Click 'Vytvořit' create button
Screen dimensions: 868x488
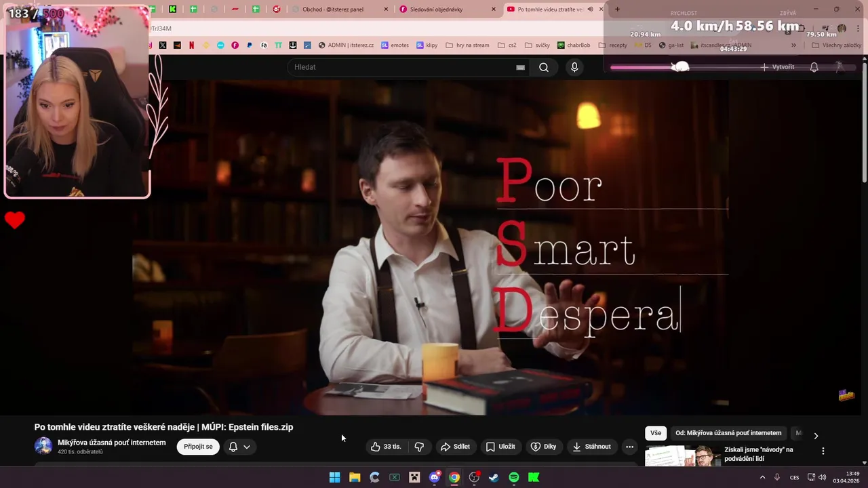pyautogui.click(x=777, y=67)
